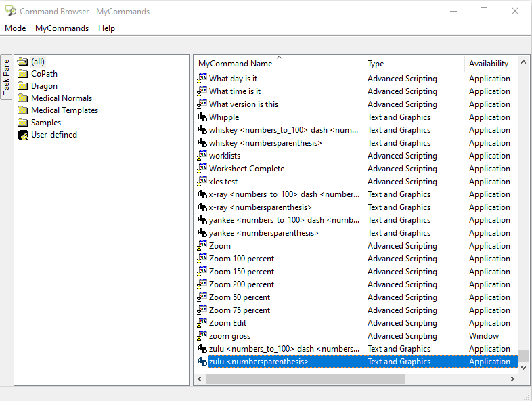
Task: Click script icon beside the plain Zoom command
Action: tap(202, 246)
